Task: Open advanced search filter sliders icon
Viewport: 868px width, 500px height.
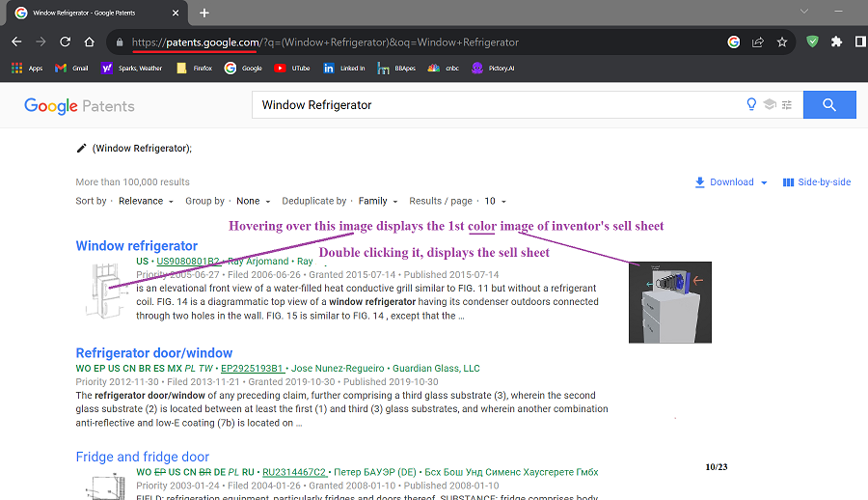Action: [x=787, y=105]
